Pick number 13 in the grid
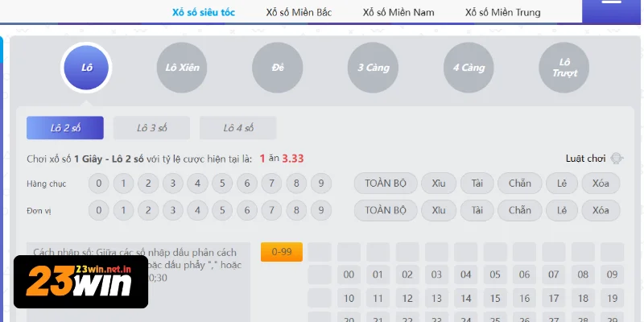Viewport: 644px width, 322px height. pyautogui.click(x=436, y=298)
